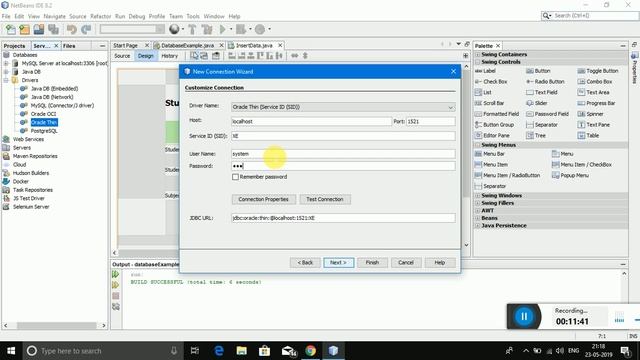
Task: Switch to Projects tab
Action: click(15, 46)
